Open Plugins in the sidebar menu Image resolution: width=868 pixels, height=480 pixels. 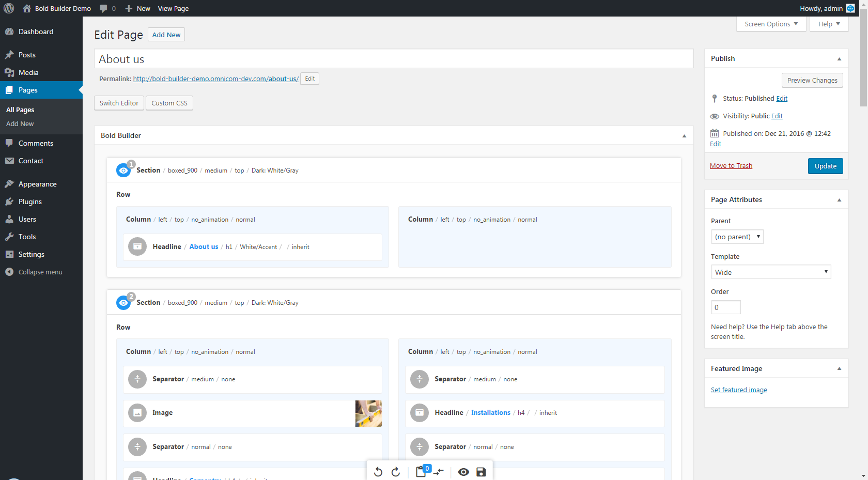(x=30, y=202)
